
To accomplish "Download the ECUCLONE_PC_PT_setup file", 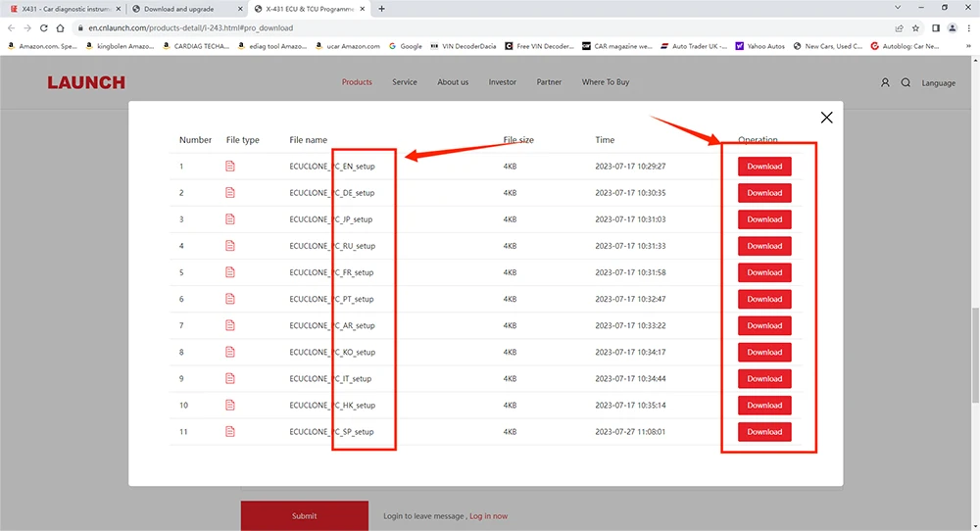I will pos(764,299).
